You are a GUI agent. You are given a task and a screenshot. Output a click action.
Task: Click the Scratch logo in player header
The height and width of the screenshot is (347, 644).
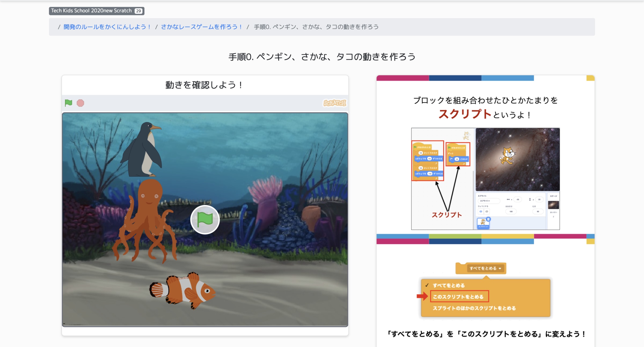coord(334,103)
